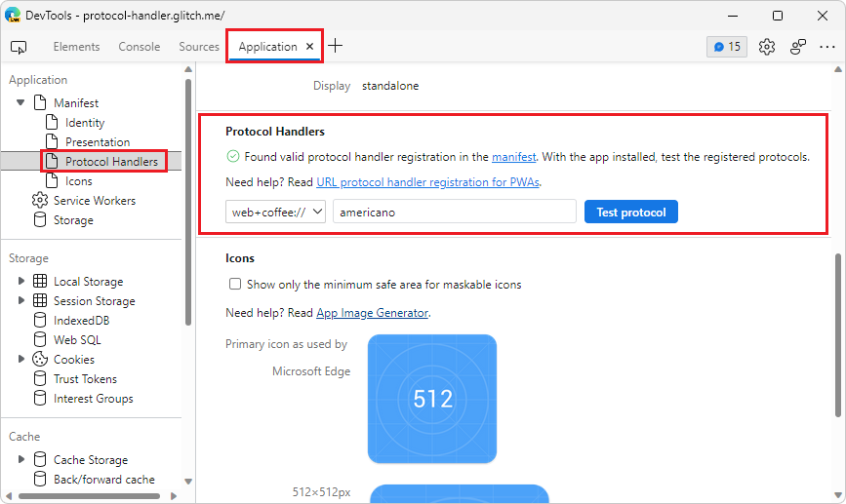Select the Application tab
Viewport: 846px width, 504px height.
[x=268, y=47]
